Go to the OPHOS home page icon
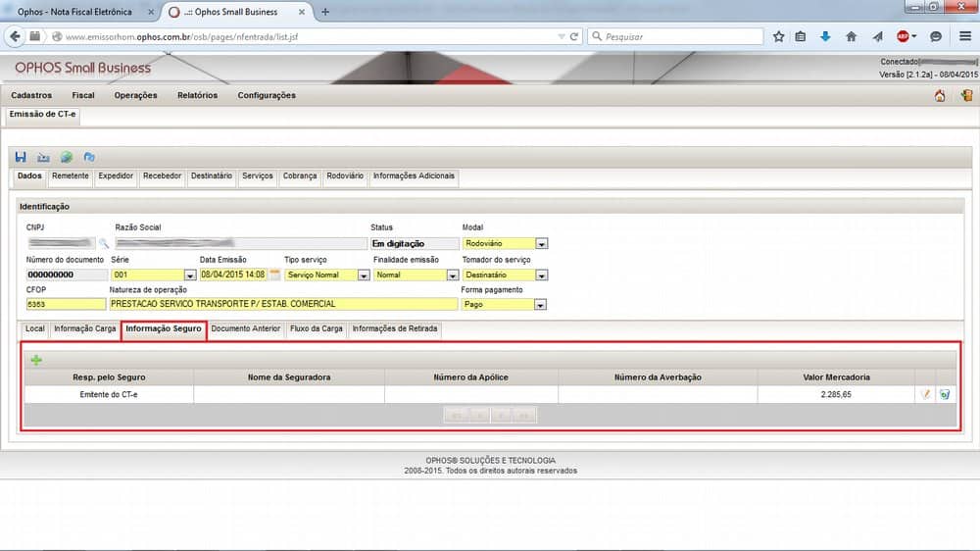Image resolution: width=980 pixels, height=551 pixels. point(940,96)
